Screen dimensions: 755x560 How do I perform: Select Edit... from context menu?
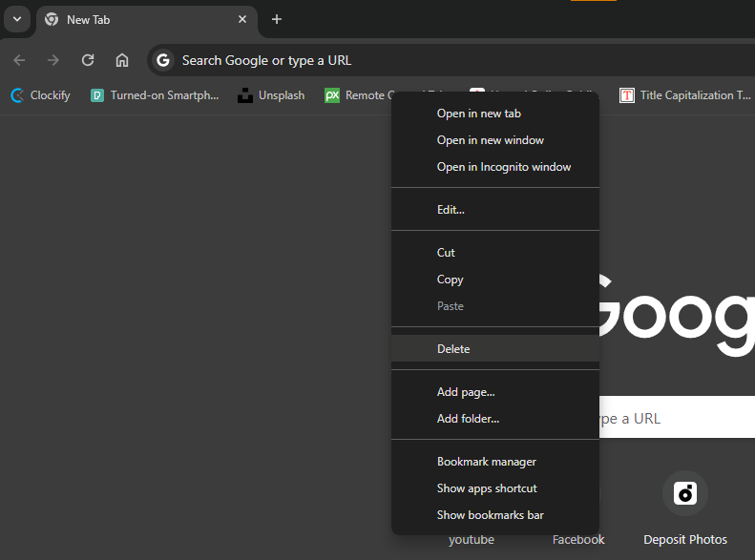click(x=495, y=210)
